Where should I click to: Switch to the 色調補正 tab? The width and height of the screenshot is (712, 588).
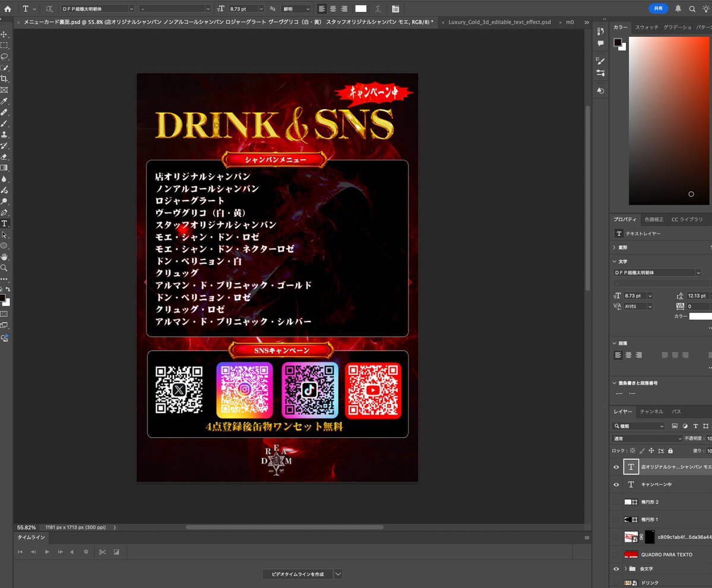tap(654, 219)
